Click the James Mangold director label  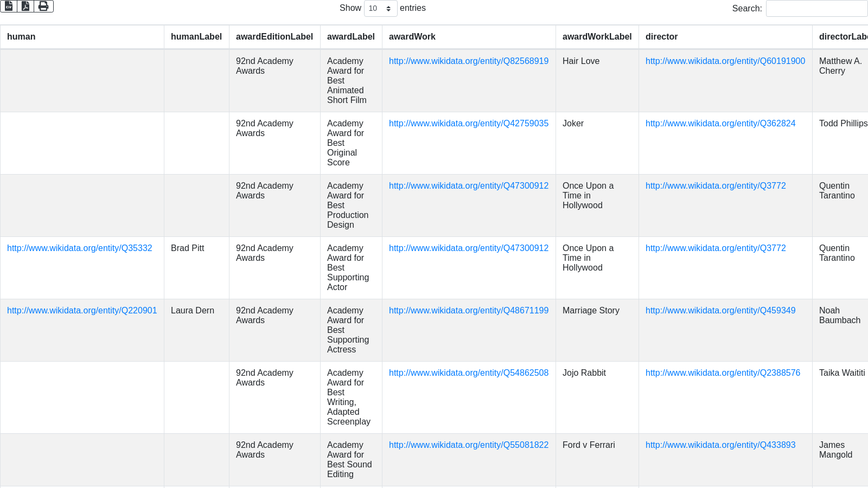pyautogui.click(x=836, y=450)
